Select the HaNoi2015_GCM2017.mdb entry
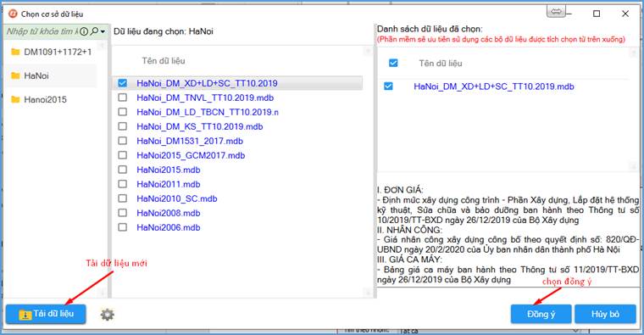This screenshot has height=335, width=644. click(191, 155)
